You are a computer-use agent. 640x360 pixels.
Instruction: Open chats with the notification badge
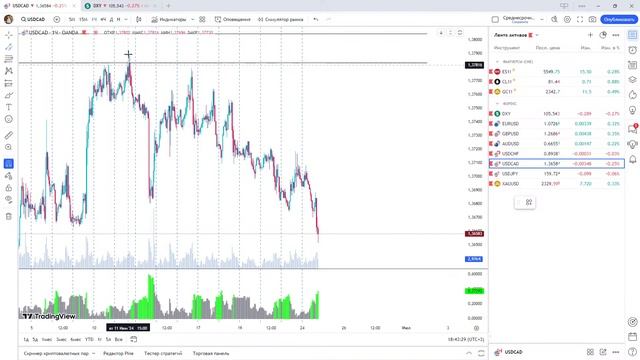coord(633,129)
